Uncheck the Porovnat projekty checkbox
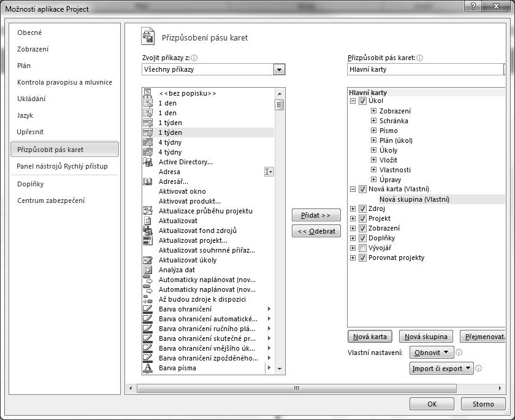This screenshot has height=420, width=515. (362, 258)
